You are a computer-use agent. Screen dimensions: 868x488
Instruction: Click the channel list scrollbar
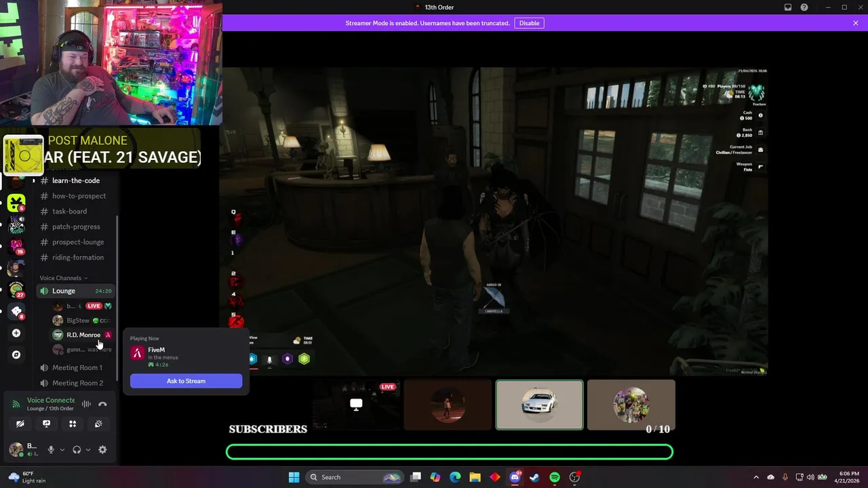[118, 298]
